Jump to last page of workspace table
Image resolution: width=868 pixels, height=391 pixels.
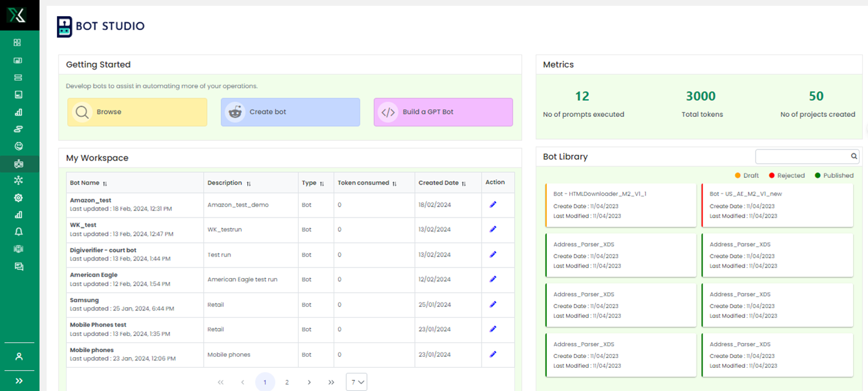pos(331,382)
